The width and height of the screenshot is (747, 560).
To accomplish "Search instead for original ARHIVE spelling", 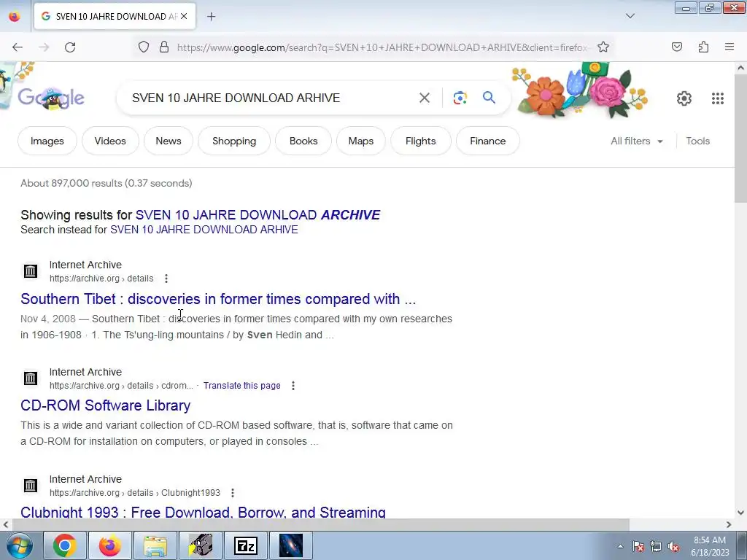I will pyautogui.click(x=204, y=230).
